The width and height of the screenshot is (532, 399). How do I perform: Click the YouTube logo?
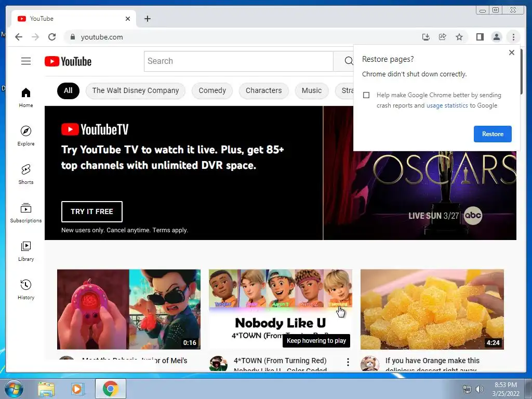click(x=68, y=61)
